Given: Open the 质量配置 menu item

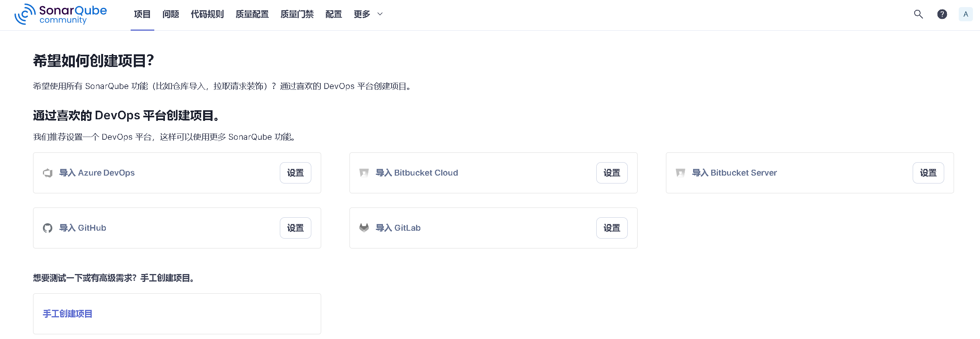Looking at the screenshot, I should (x=252, y=15).
